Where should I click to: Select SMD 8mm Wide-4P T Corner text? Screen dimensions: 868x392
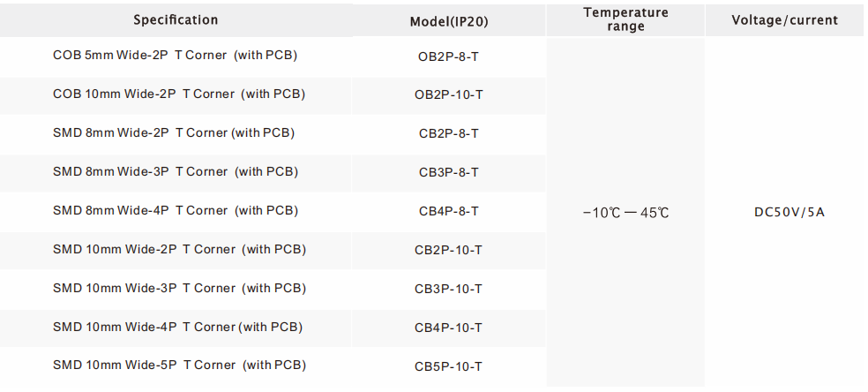(176, 210)
